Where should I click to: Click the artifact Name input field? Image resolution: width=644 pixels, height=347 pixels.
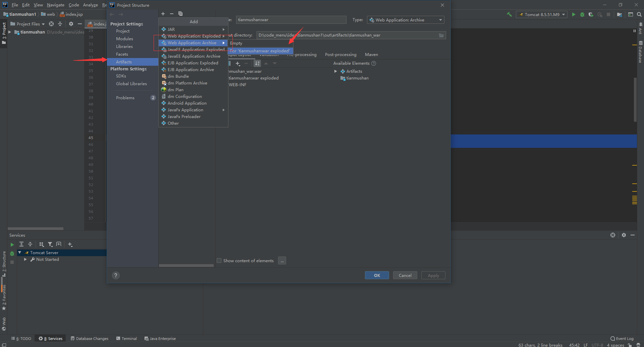291,20
